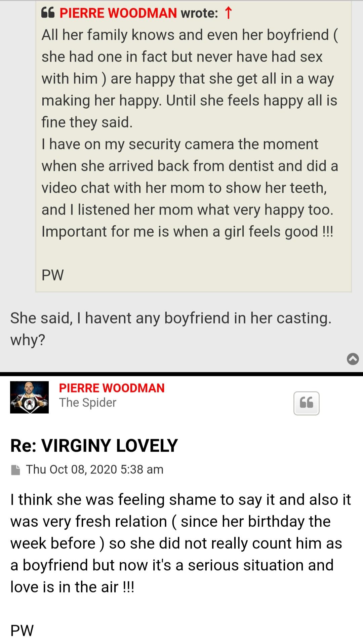Image resolution: width=363 pixels, height=644 pixels.
Task: Click the word "wrote:" in quote header
Action: [199, 13]
